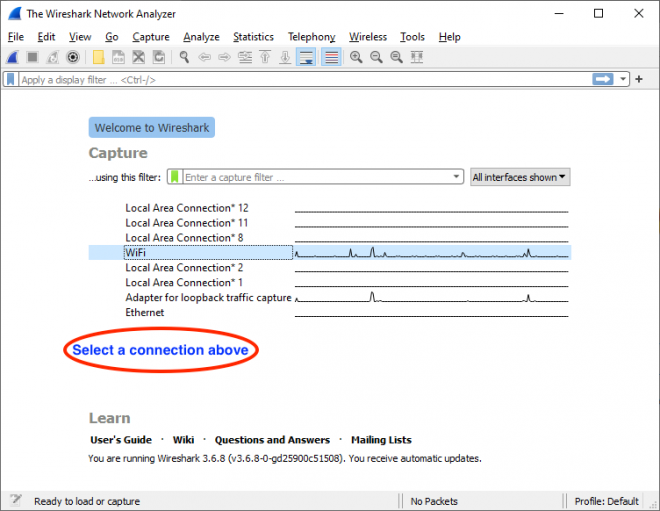Open a capture file with the folder icon

98,57
